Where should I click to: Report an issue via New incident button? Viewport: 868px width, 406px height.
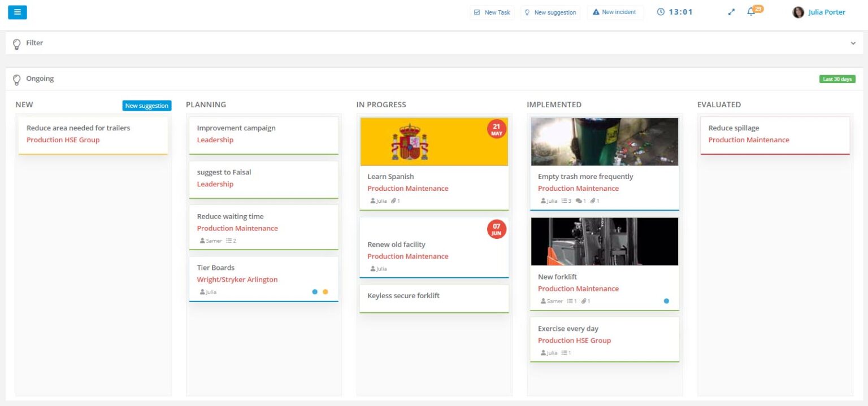tap(615, 12)
